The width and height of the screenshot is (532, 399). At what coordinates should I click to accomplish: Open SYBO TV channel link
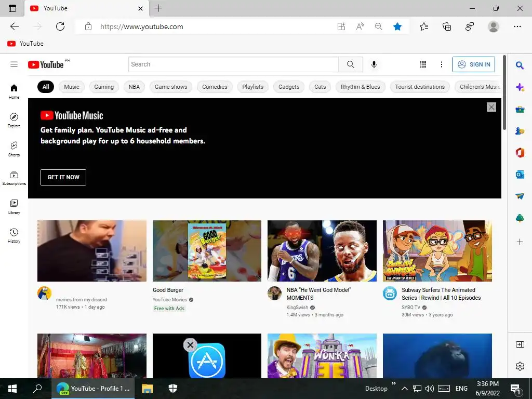tap(411, 308)
